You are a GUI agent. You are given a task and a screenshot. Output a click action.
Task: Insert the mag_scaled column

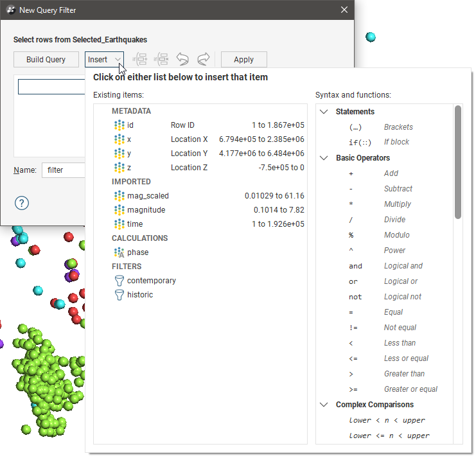click(x=148, y=196)
